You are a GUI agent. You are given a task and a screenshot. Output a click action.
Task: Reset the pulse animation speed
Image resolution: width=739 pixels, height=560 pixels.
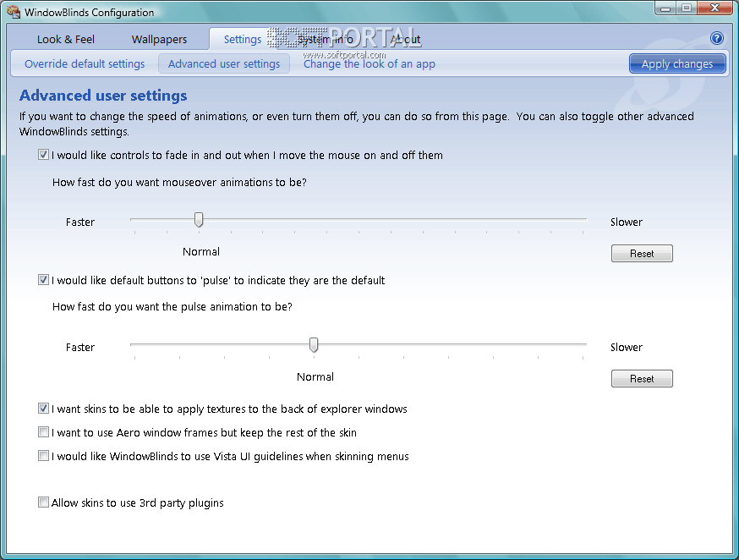tap(642, 378)
